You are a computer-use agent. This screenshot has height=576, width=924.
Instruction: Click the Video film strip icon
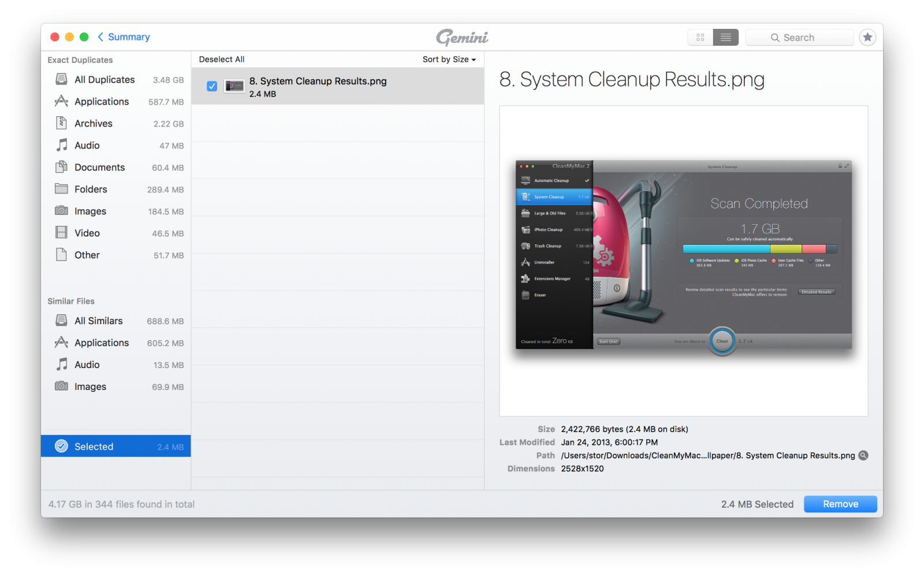(61, 233)
